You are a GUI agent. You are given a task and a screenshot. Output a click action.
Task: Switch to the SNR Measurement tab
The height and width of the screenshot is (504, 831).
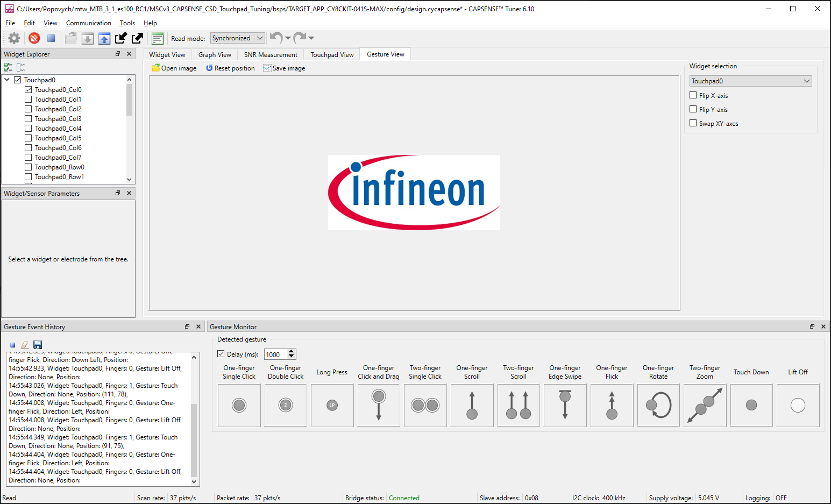pyautogui.click(x=271, y=55)
